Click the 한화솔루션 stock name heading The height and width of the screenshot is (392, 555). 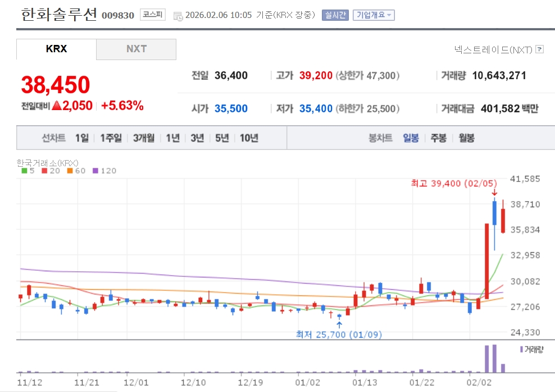59,15
